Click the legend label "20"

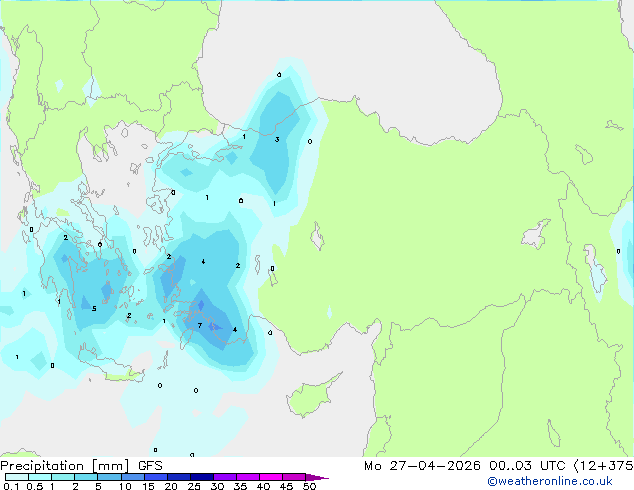171,486
